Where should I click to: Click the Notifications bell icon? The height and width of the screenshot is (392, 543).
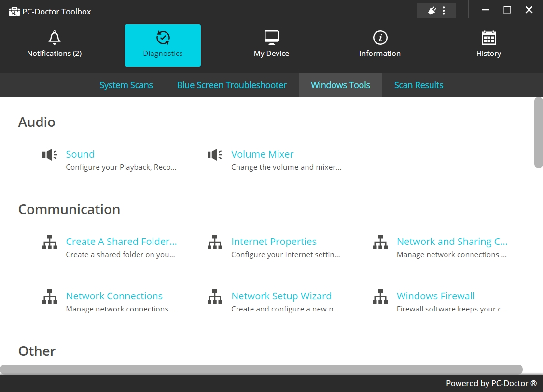click(55, 38)
